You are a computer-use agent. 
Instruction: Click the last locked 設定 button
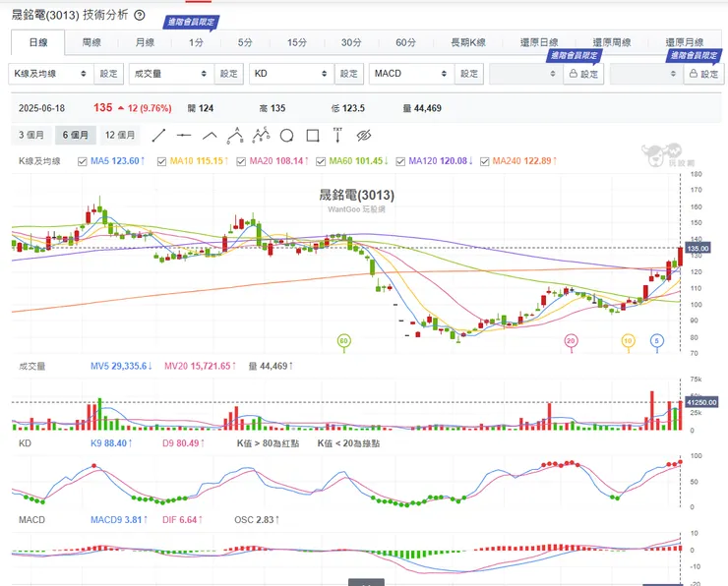[x=703, y=74]
